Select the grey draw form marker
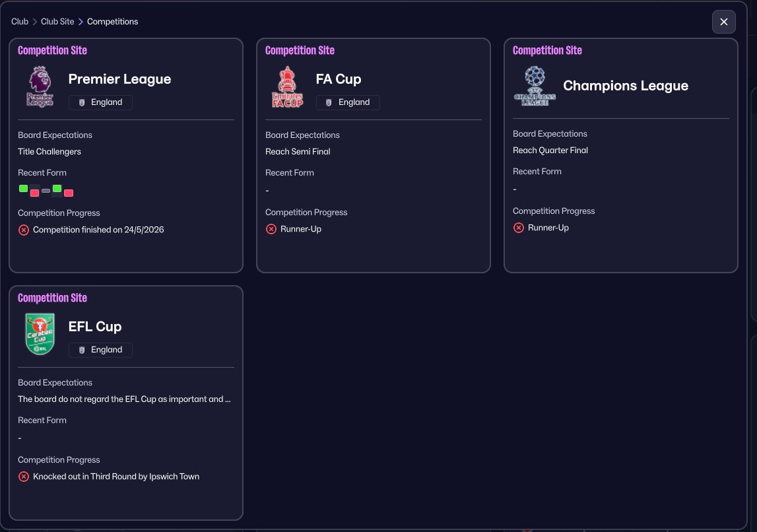This screenshot has height=532, width=757. pos(46,191)
